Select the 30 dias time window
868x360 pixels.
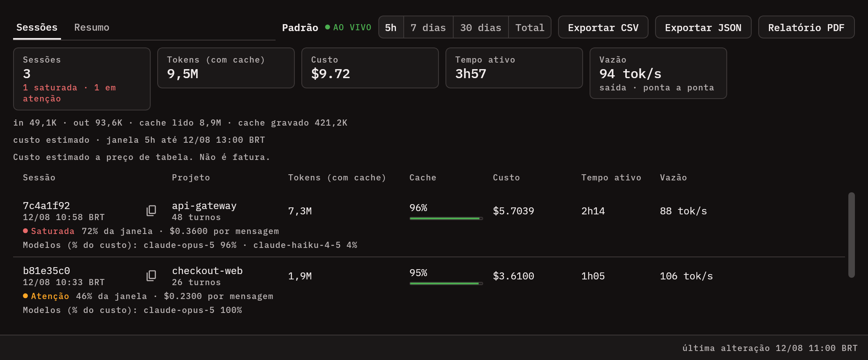coord(481,27)
